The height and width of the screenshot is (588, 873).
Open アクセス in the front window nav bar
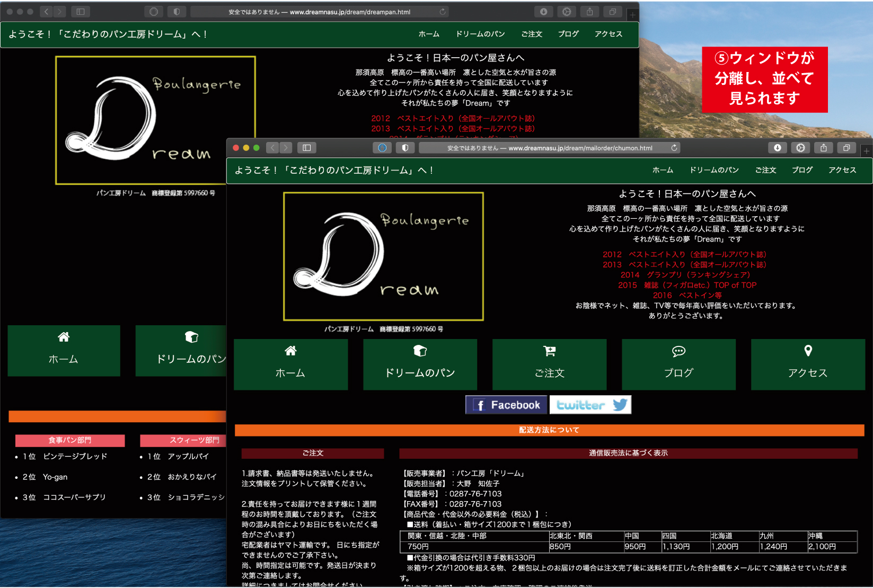coord(842,170)
